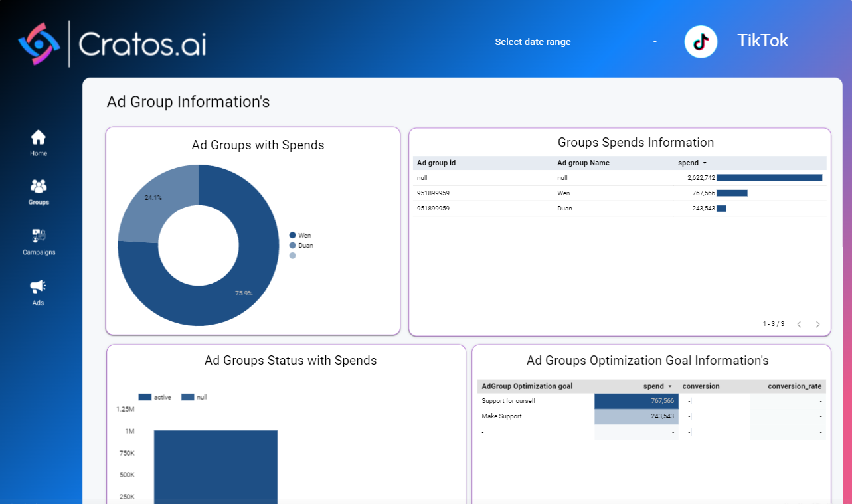Go to previous page in Groups Spends table
Image resolution: width=852 pixels, height=504 pixels.
(799, 324)
